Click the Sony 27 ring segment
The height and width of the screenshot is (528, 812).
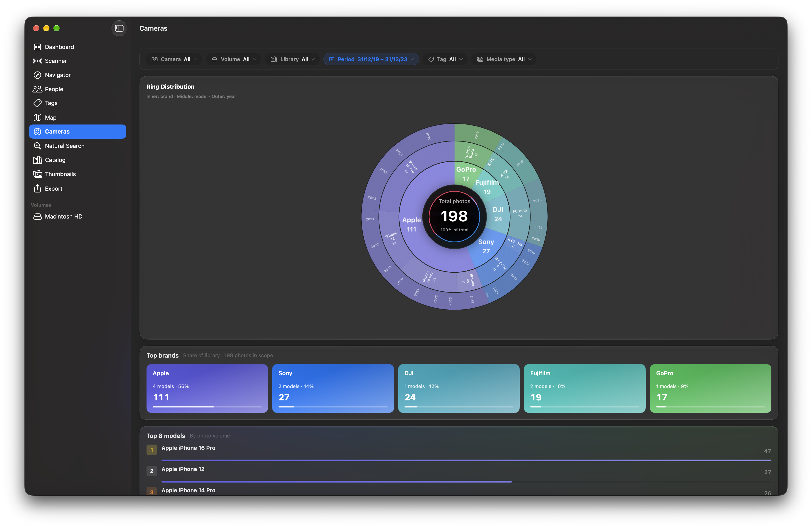click(x=486, y=246)
